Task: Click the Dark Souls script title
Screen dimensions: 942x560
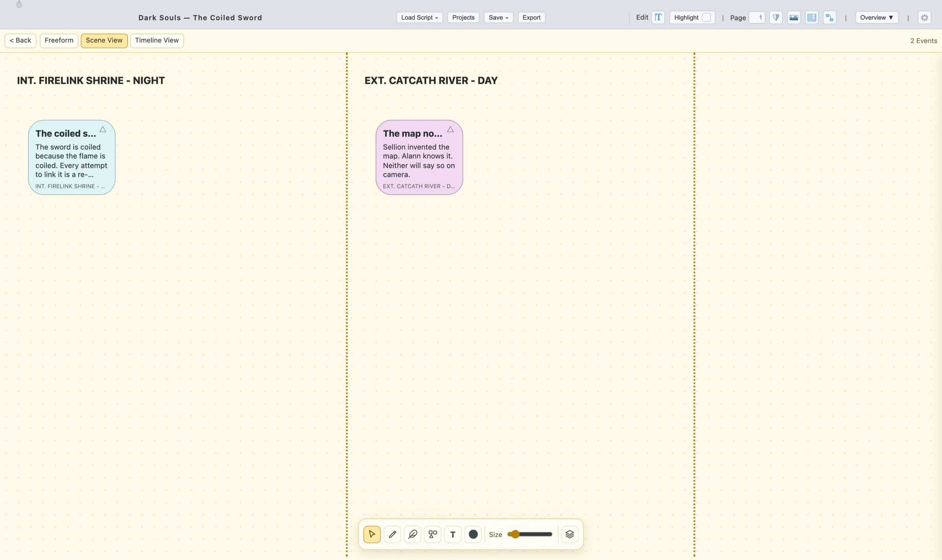Action: click(x=200, y=18)
